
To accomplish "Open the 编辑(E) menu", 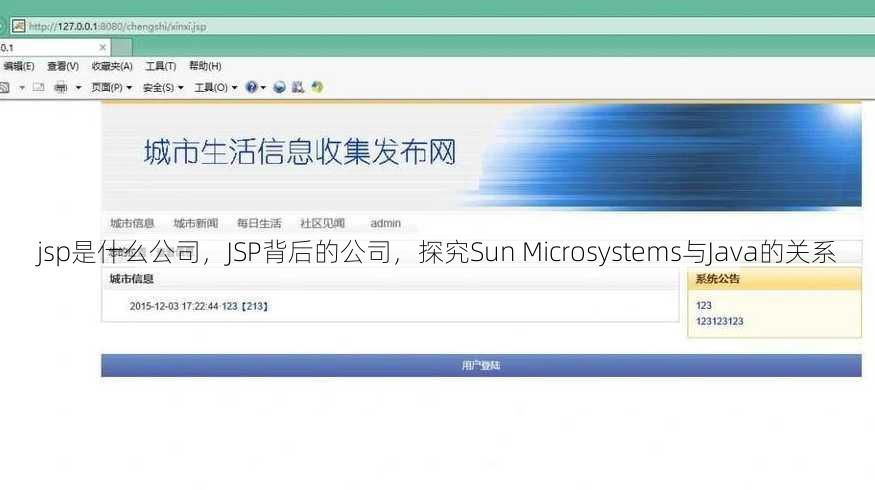I will (18, 66).
